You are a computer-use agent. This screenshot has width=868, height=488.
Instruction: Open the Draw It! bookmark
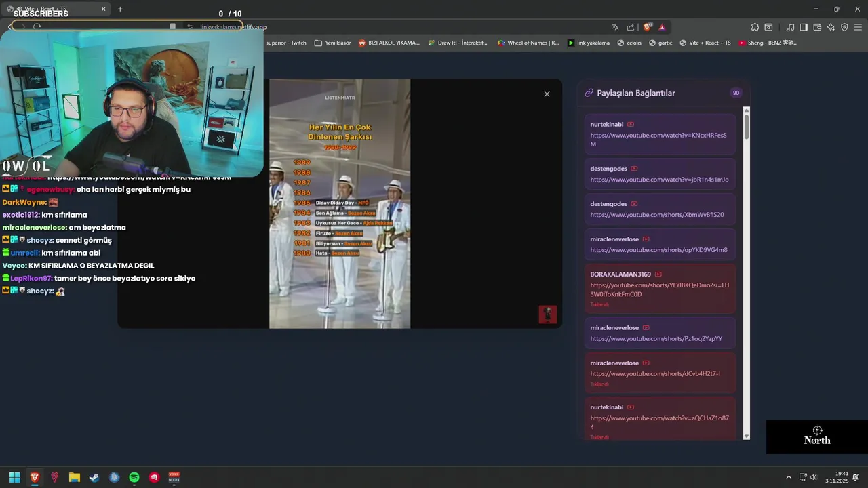click(458, 43)
